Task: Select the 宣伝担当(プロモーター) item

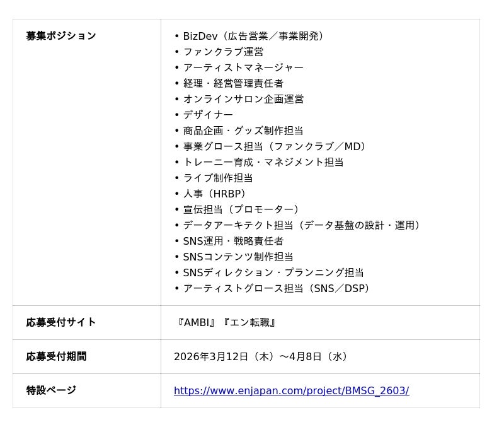Action: pos(243,209)
